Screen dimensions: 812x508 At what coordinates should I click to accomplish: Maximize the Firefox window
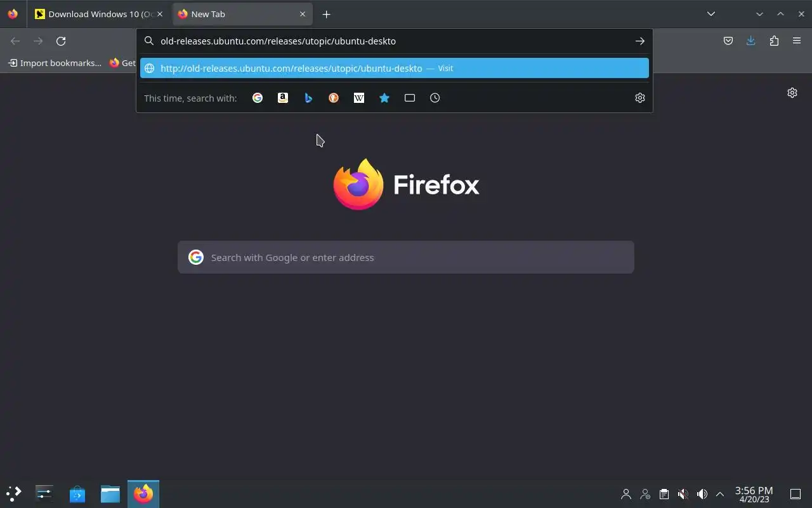pyautogui.click(x=780, y=14)
